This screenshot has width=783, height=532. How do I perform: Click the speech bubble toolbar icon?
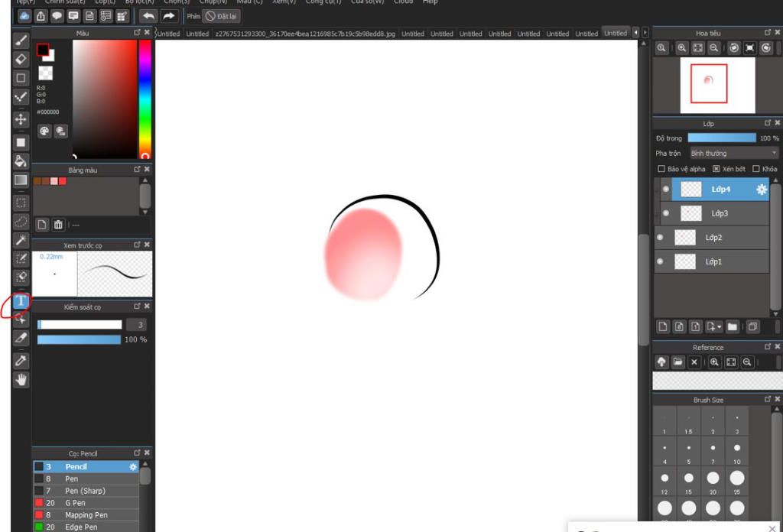click(57, 16)
